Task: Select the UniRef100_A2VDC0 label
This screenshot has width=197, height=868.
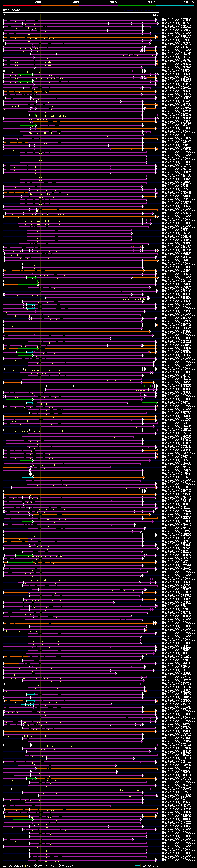Action: (x=177, y=287)
